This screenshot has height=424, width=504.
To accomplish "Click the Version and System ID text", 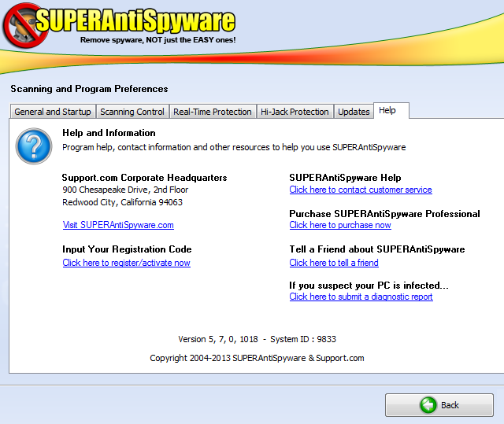I will (257, 340).
